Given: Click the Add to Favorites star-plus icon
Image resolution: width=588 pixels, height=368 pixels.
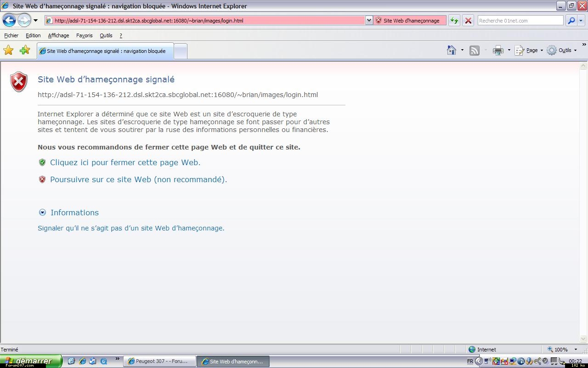Looking at the screenshot, I should (25, 50).
